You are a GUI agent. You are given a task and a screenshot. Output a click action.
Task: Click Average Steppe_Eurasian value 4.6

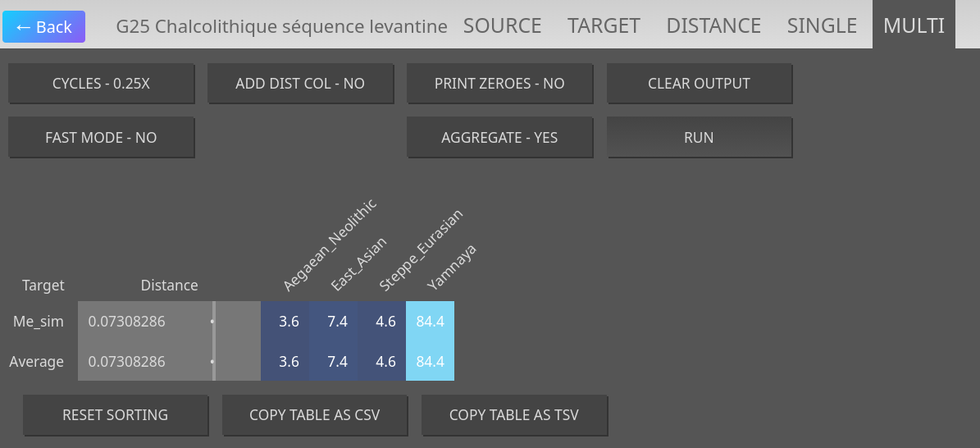pos(382,362)
